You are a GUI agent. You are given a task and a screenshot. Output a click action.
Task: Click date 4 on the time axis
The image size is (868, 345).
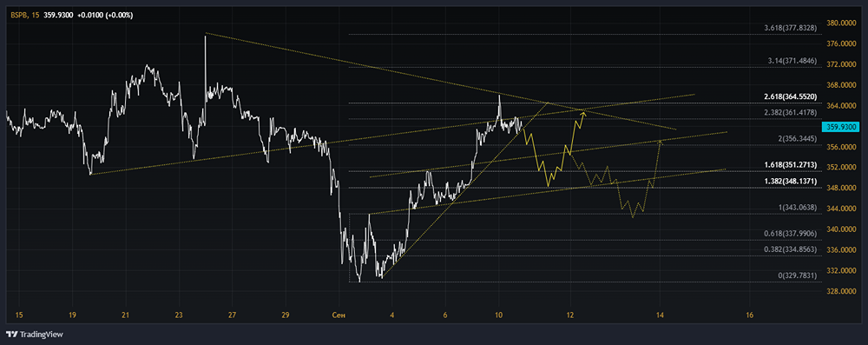click(392, 315)
